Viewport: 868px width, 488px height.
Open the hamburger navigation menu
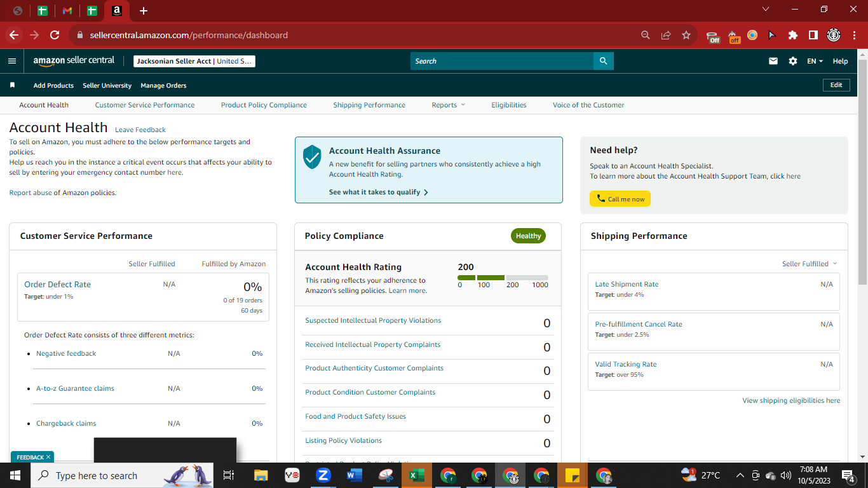(x=12, y=61)
